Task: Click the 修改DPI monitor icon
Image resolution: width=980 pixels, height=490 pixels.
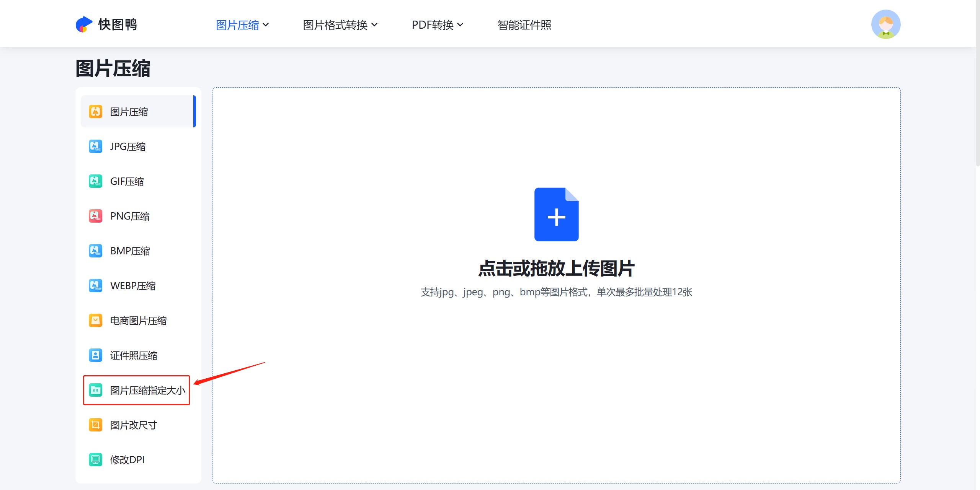Action: pyautogui.click(x=95, y=460)
